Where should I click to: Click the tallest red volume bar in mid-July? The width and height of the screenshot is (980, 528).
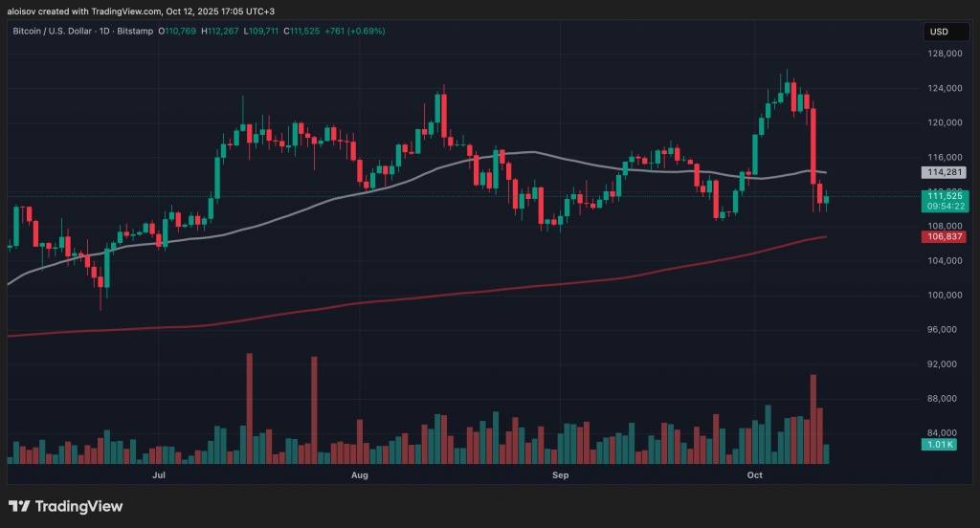click(249, 408)
